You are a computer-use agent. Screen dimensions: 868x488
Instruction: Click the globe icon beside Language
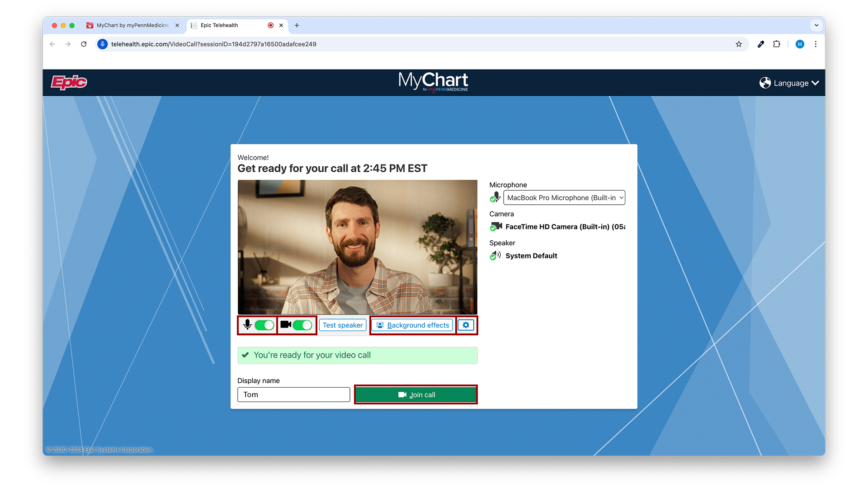coord(765,83)
